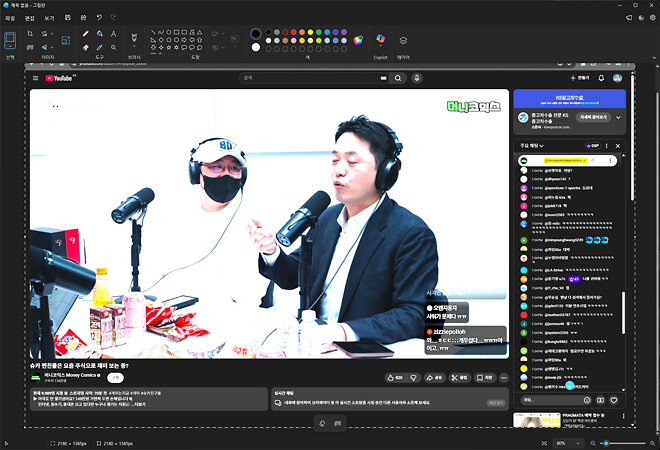Select the Fill bucket tool
The height and width of the screenshot is (450, 660).
click(100, 33)
